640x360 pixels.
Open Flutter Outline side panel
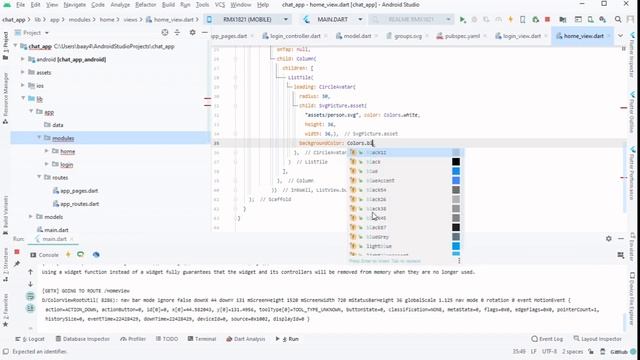tap(632, 112)
